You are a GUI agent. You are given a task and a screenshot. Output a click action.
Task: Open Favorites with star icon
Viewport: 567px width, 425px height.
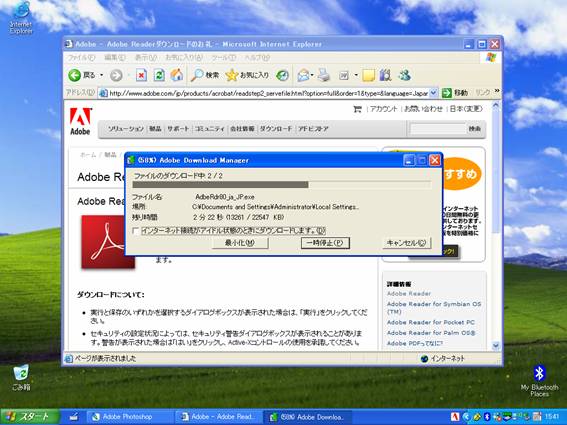(x=231, y=75)
